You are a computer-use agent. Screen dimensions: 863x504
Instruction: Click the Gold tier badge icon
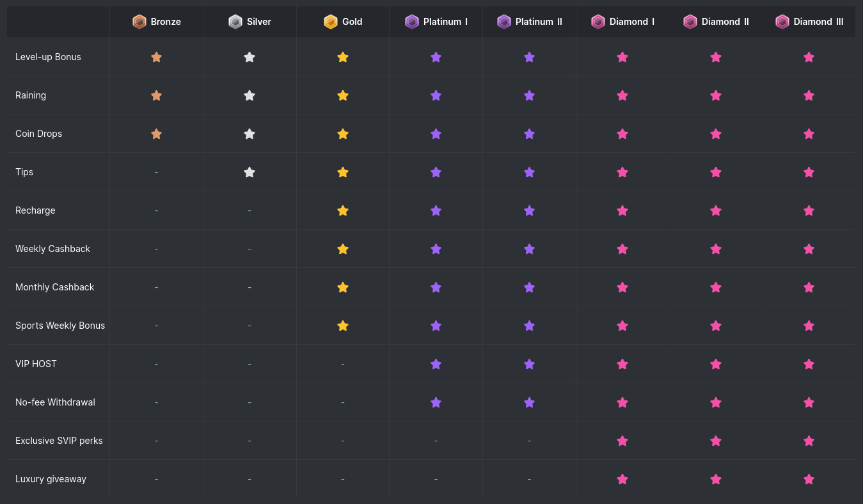click(x=330, y=22)
